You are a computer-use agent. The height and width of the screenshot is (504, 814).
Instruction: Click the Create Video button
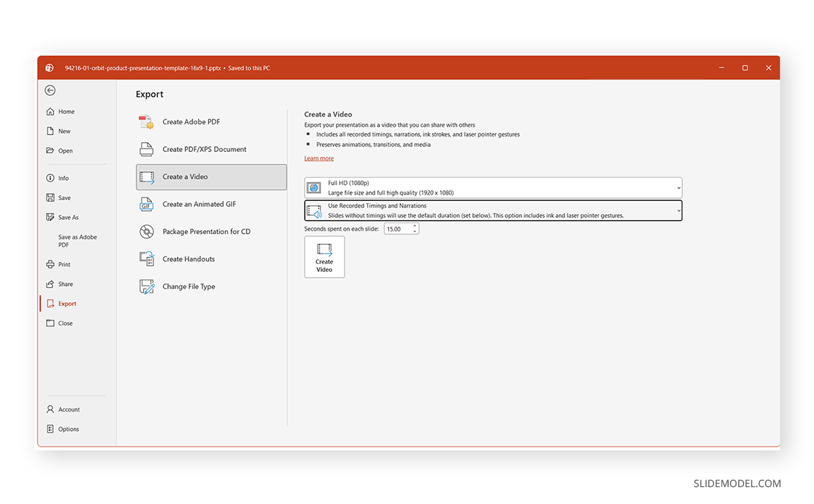[x=324, y=257]
